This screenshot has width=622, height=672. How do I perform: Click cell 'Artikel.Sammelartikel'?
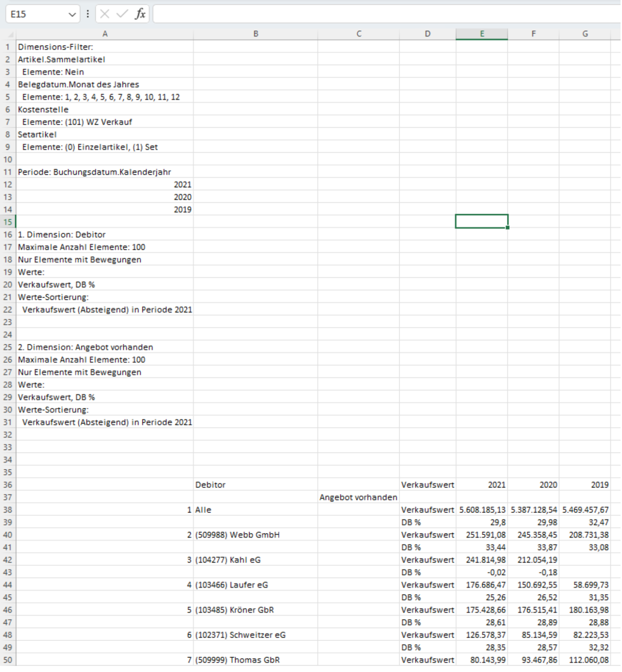[105, 60]
